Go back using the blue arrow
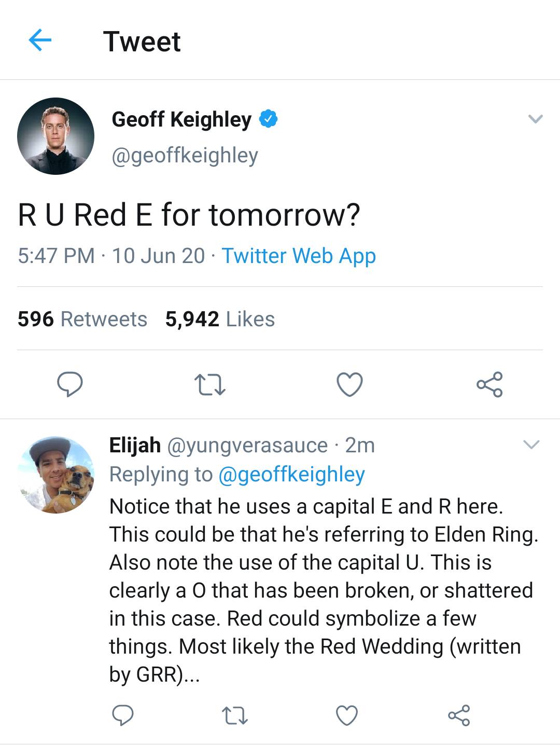Viewport: 560px width, 747px height. [x=40, y=40]
